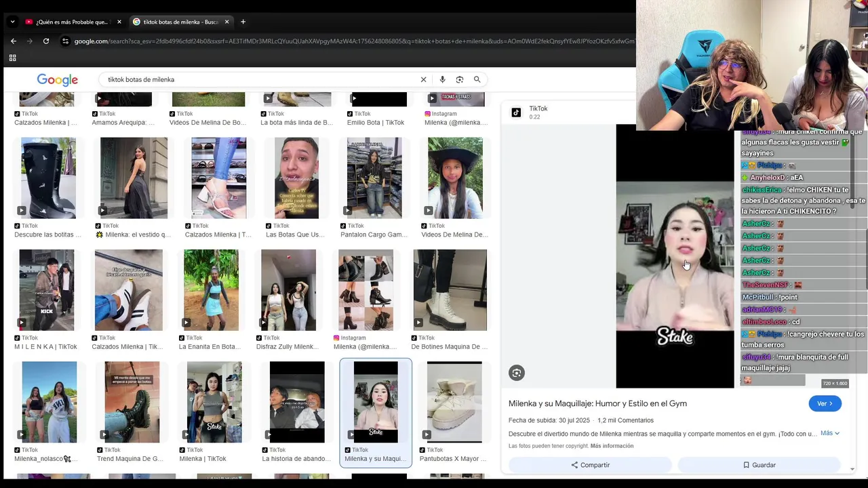Open 'M I L E N K A | TikTok' thumbnail
The image size is (868, 488).
point(46,290)
